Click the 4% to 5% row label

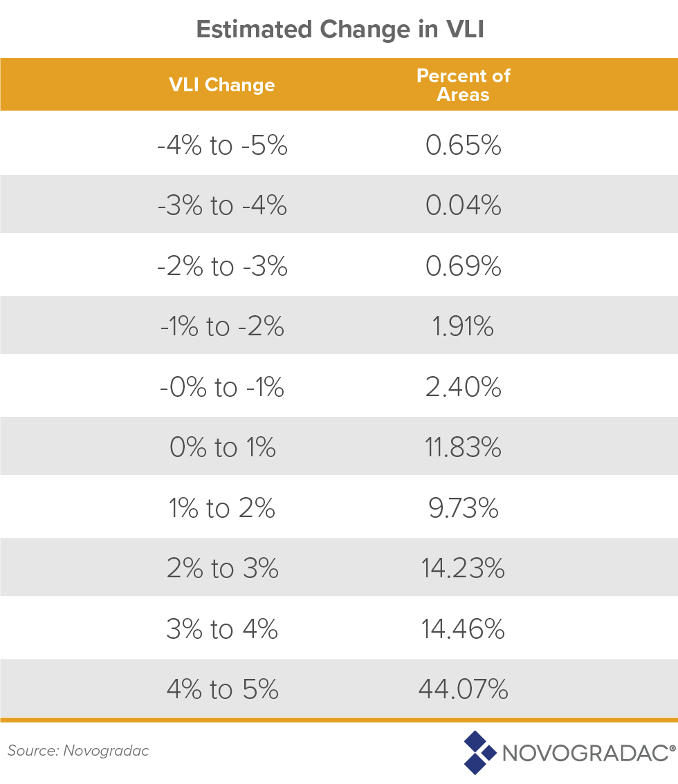(x=222, y=689)
